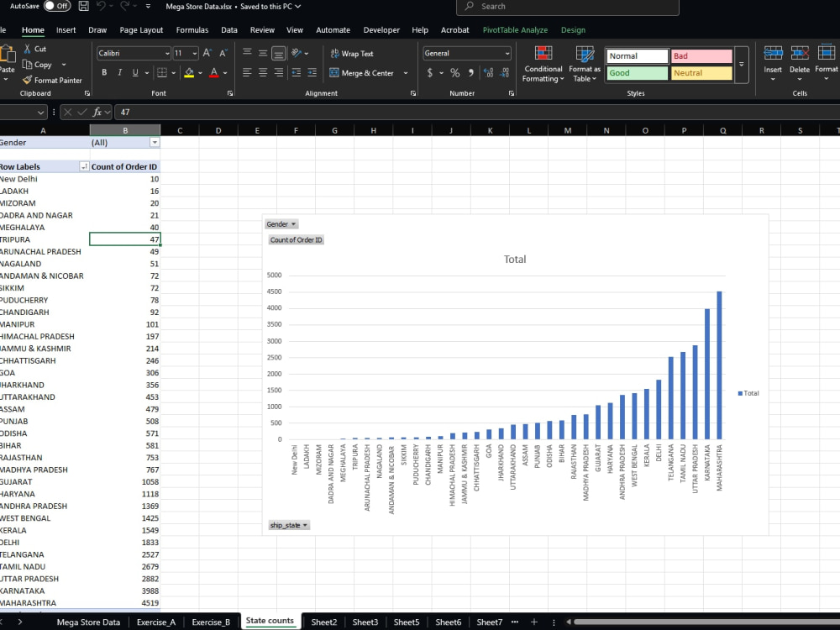Screen dimensions: 840x630
Task: Apply Bold formatting button
Action: [x=104, y=72]
